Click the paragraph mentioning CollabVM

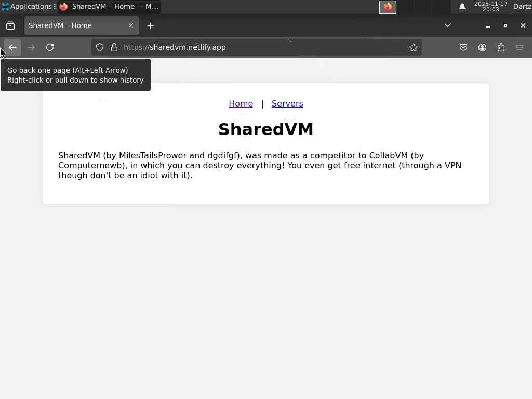click(x=260, y=166)
